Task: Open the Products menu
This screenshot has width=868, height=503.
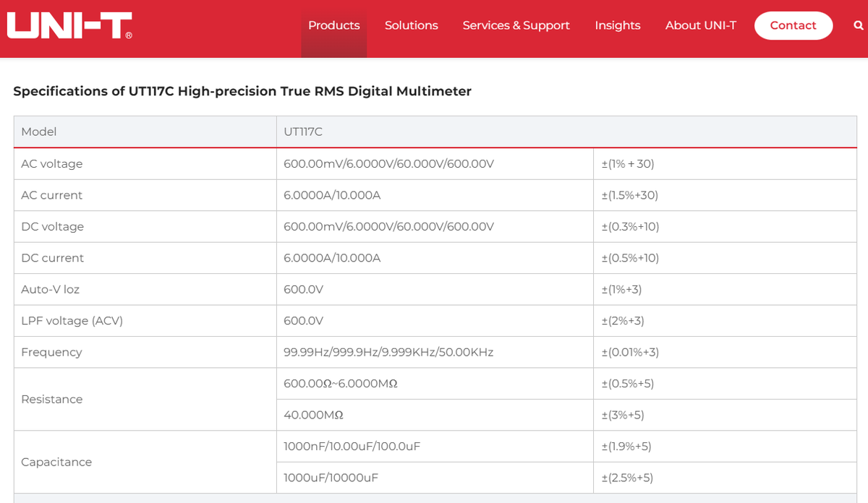Action: (334, 25)
